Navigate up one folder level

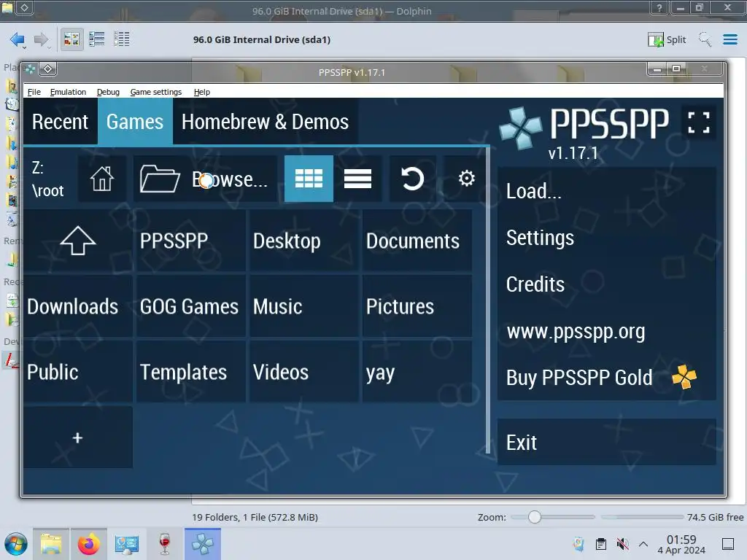[x=77, y=241]
